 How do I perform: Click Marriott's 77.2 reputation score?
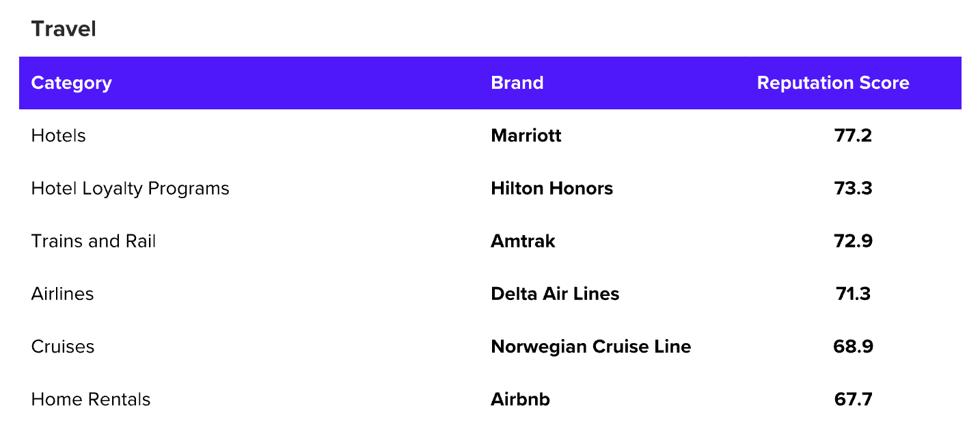[x=853, y=136]
